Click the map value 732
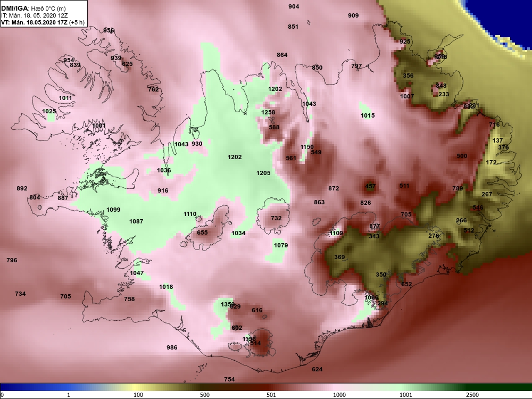 tap(276, 218)
